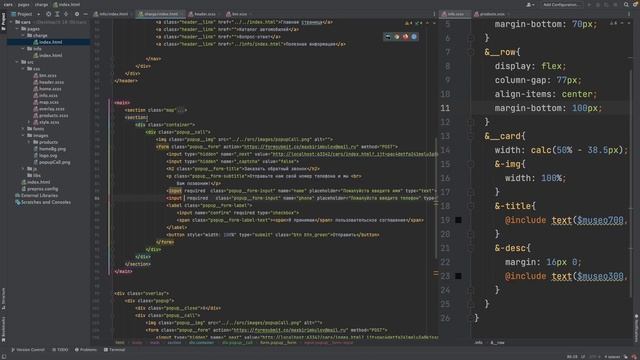Screen dimensions: 640x360
Task: Hide the Project tool window with minus icon
Action: click(x=85, y=14)
